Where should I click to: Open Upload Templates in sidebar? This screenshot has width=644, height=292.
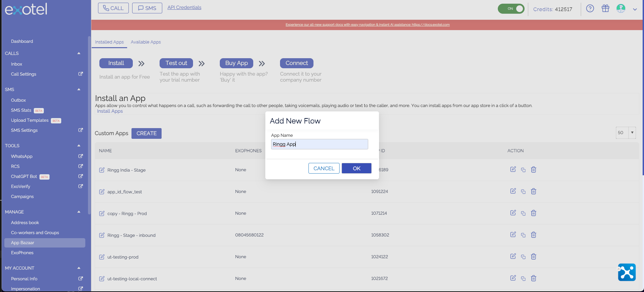30,120
